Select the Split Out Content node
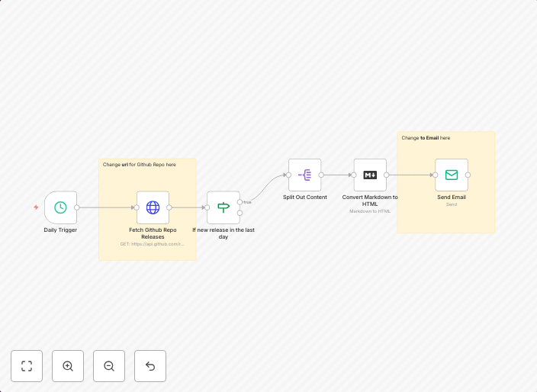The height and width of the screenshot is (392, 537). (x=304, y=175)
